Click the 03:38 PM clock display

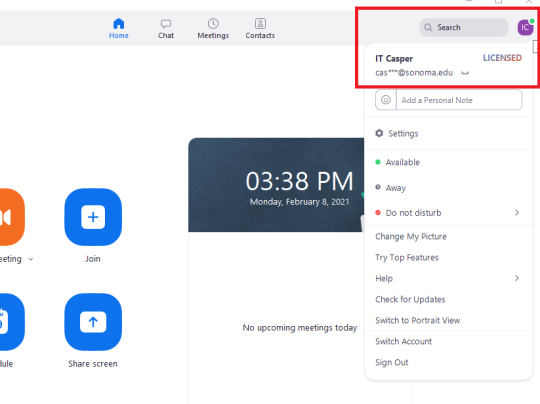(x=299, y=181)
